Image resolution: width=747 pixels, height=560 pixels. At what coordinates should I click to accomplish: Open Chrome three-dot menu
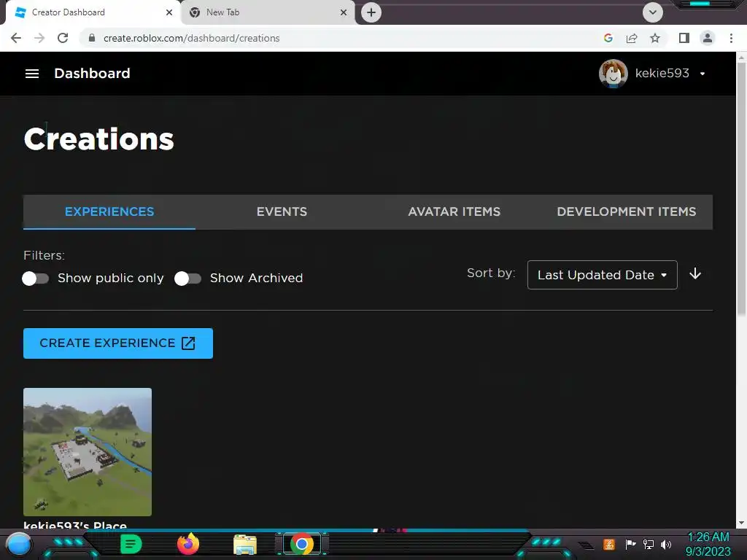pos(731,38)
